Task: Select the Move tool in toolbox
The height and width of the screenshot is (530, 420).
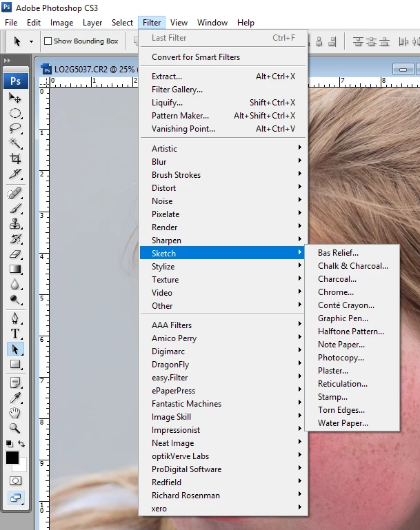Action: [x=15, y=98]
